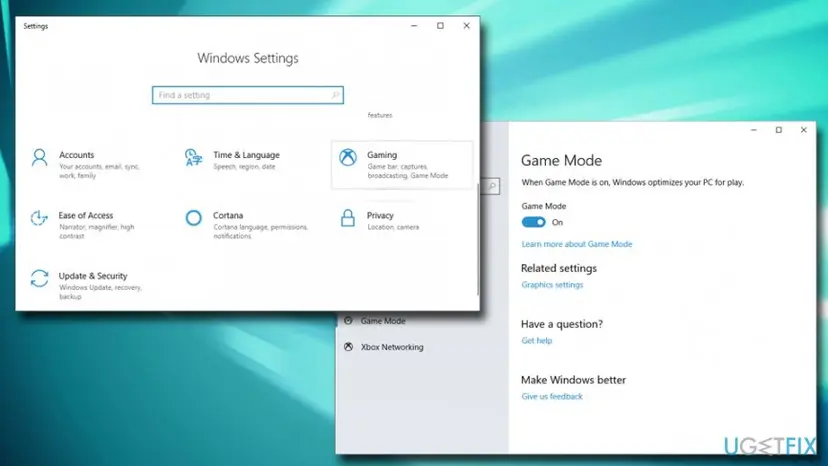
Task: Click the Gaming Xbox icon
Action: (x=347, y=157)
